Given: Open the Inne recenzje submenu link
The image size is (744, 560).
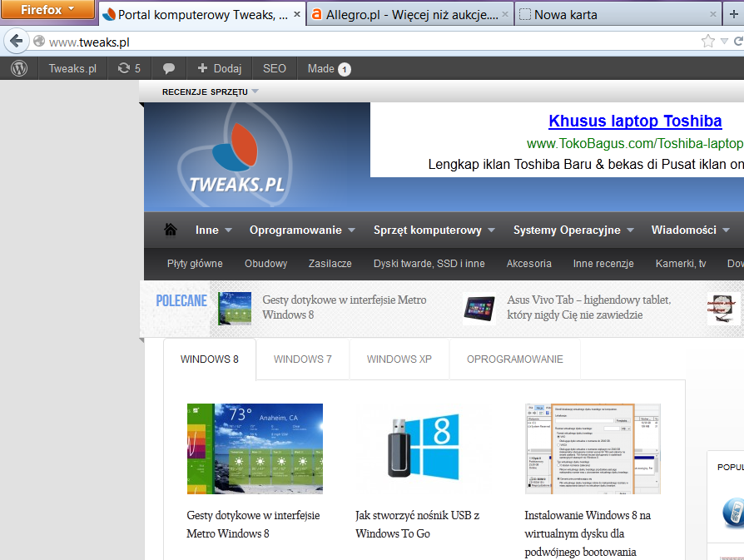Looking at the screenshot, I should coord(603,264).
